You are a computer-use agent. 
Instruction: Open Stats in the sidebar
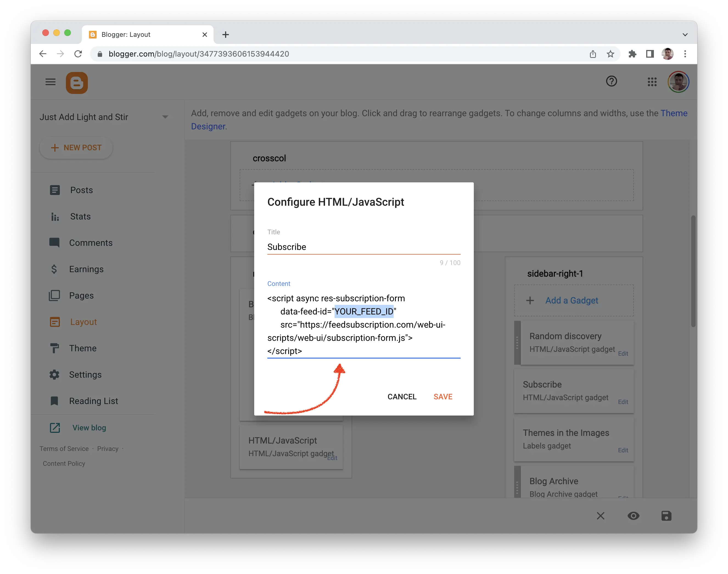(x=80, y=216)
